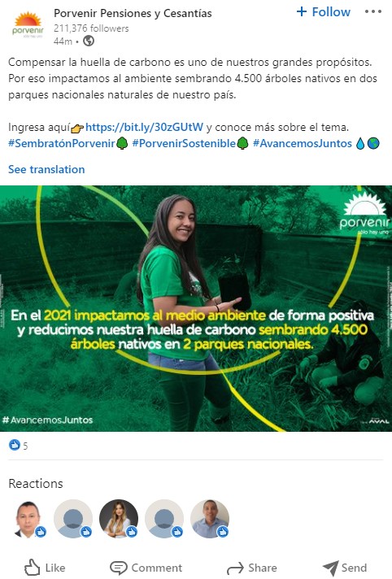The height and width of the screenshot is (579, 392).
Task: Open the fourth reactor's default avatar
Action: tap(164, 519)
